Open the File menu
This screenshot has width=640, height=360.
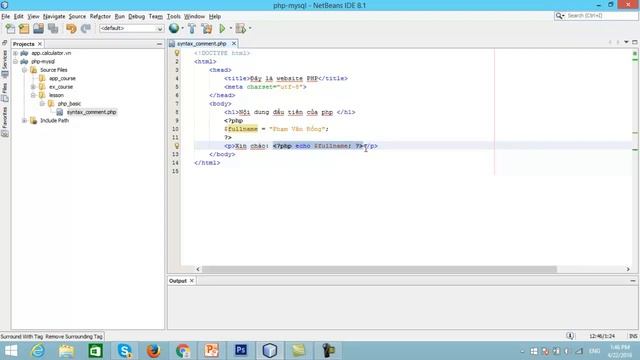pyautogui.click(x=6, y=16)
